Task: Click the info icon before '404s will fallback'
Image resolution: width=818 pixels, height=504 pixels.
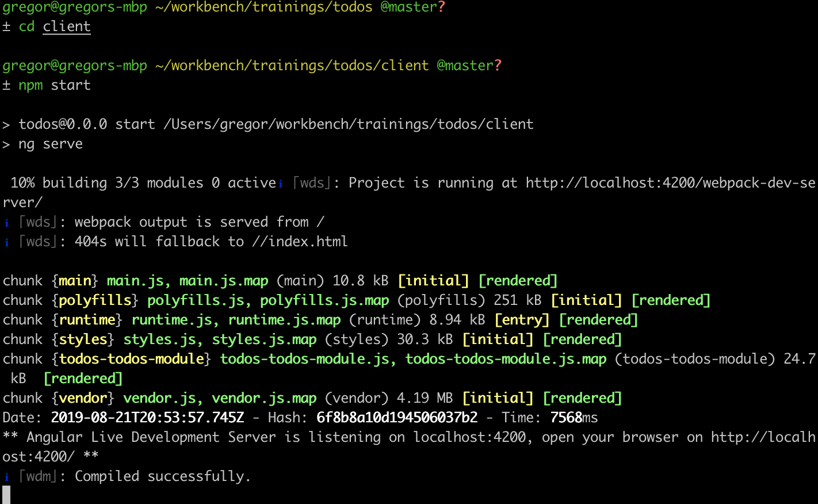Action: [x=6, y=242]
